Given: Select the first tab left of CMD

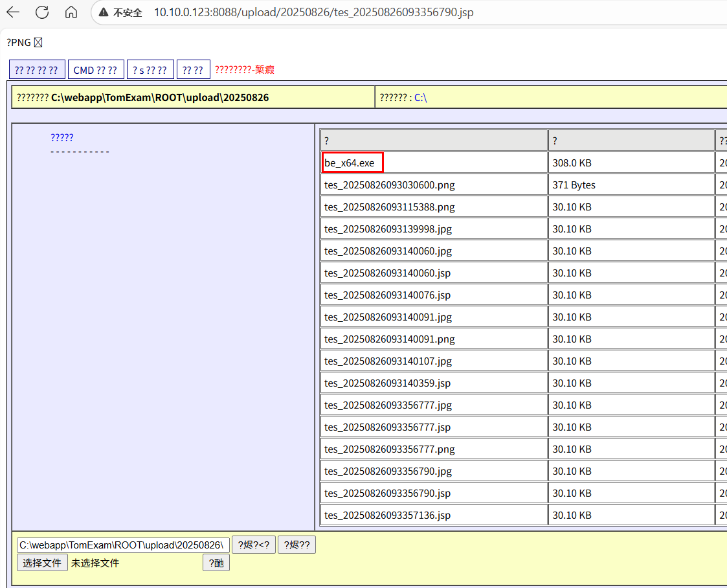Looking at the screenshot, I should (x=37, y=70).
